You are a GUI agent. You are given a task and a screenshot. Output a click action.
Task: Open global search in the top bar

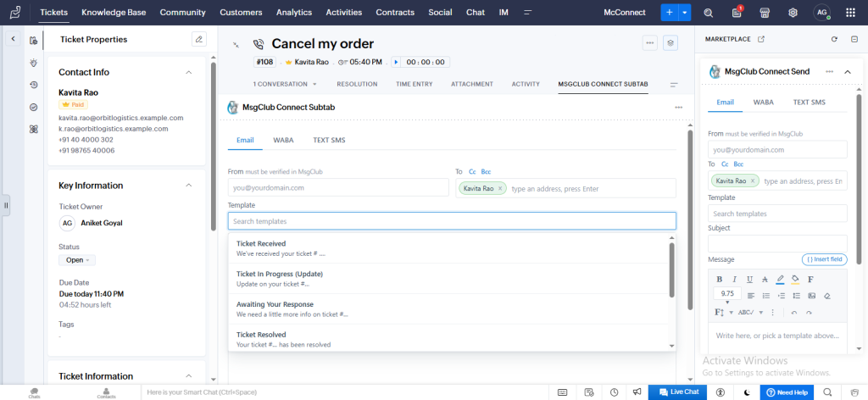click(708, 13)
